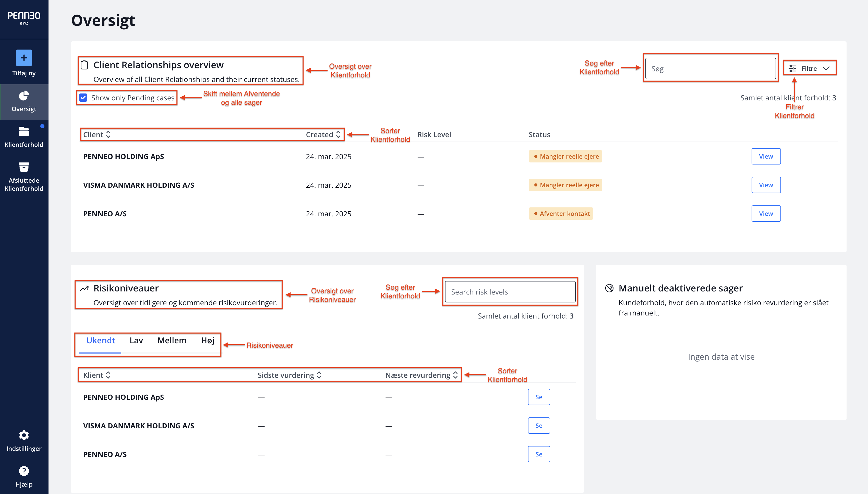The image size is (868, 494).
Task: Click the sliders icon in Filtre button
Action: (x=792, y=68)
